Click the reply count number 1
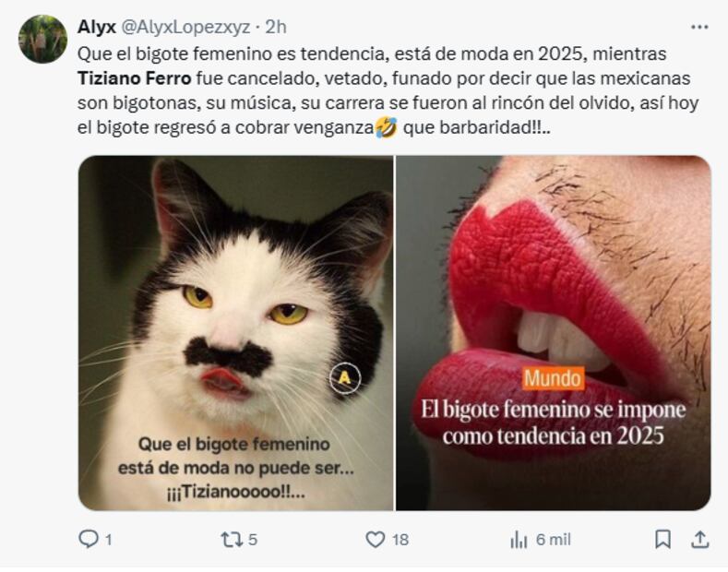728x572 pixels. (x=108, y=540)
